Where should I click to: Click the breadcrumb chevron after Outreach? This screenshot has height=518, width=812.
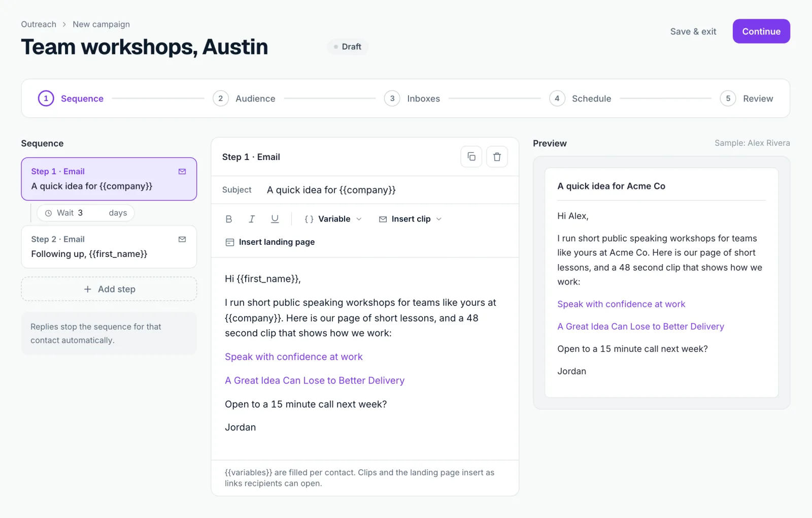click(64, 24)
